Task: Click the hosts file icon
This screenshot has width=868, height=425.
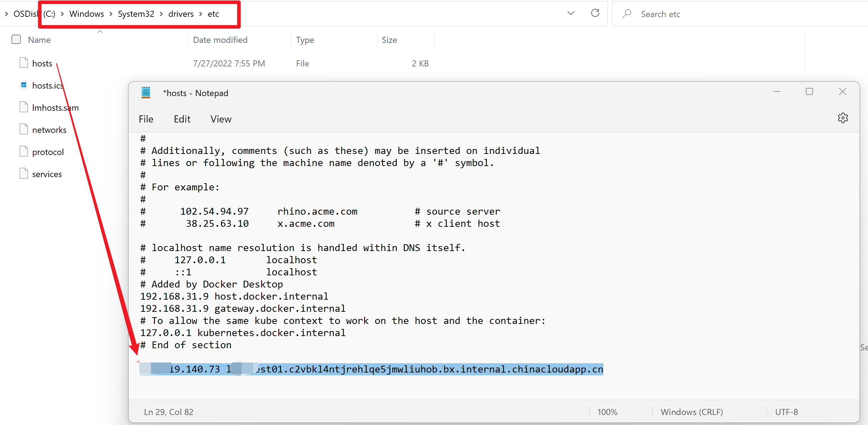Action: pos(24,63)
